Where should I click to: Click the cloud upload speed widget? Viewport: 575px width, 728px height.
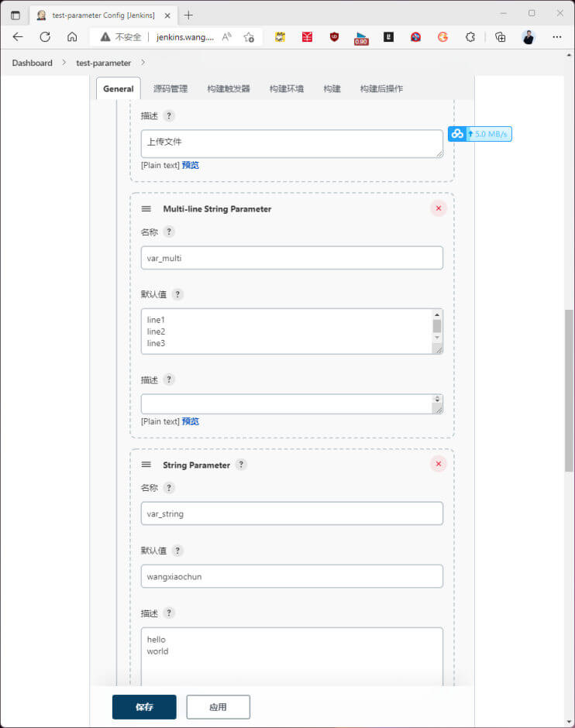(480, 134)
